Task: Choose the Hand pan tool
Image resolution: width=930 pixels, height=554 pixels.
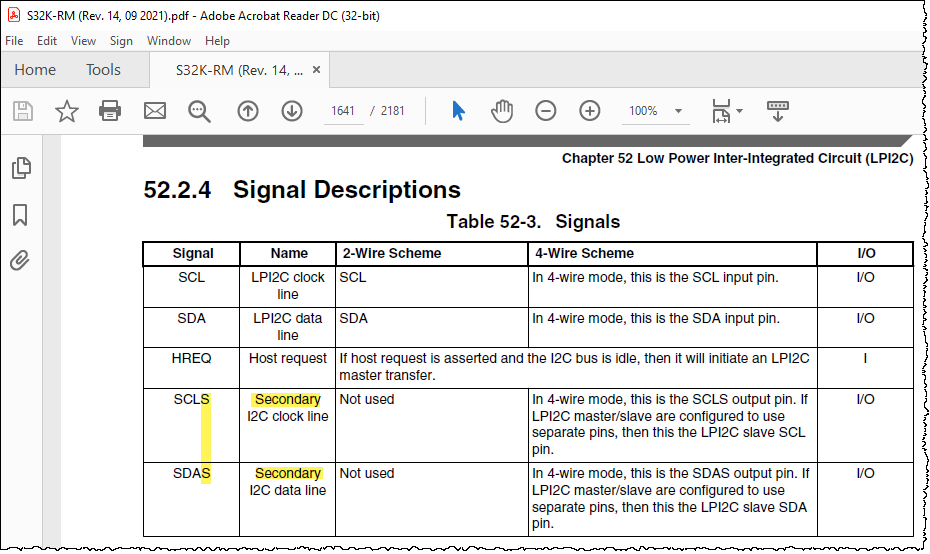Action: (502, 111)
